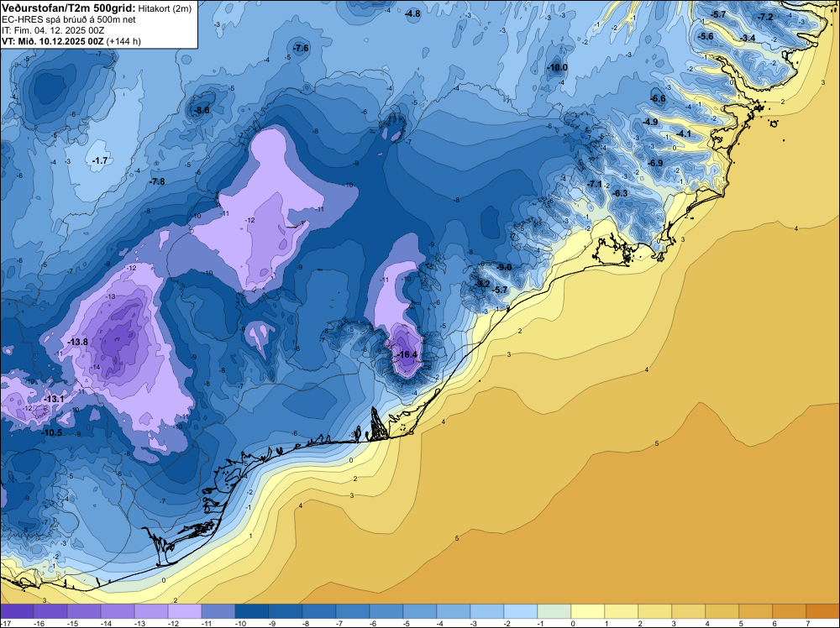Click the -9.2 temperature label
Image resolution: width=840 pixels, height=628 pixels.
coord(483,284)
